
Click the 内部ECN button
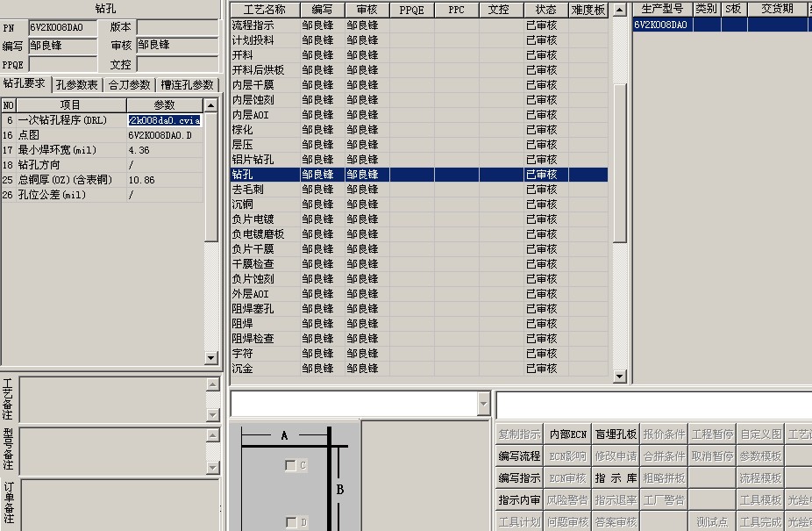567,434
